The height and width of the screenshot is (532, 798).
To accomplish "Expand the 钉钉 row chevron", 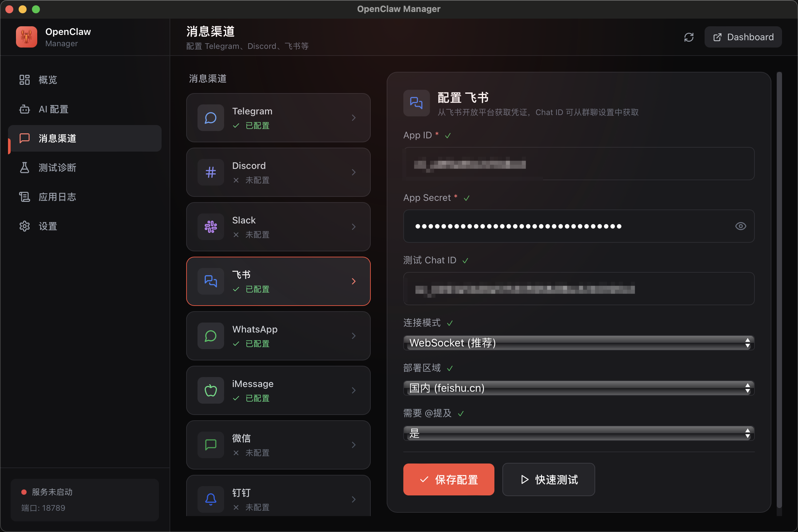I will point(353,499).
